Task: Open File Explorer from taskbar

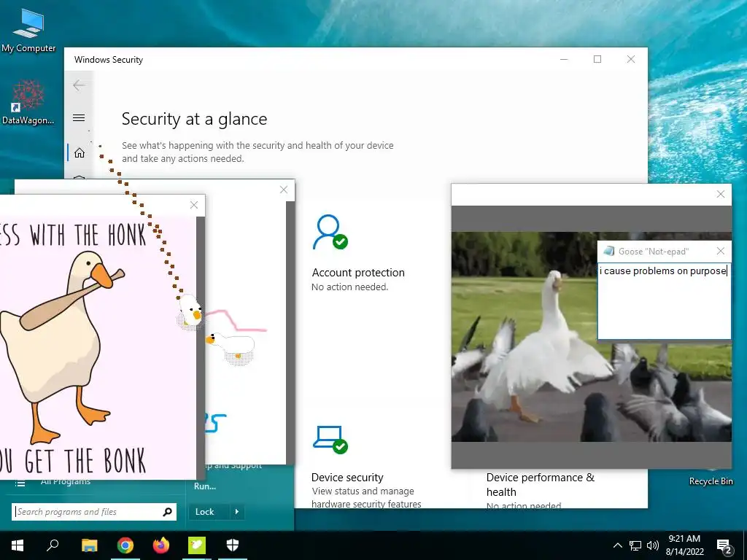Action: point(89,545)
